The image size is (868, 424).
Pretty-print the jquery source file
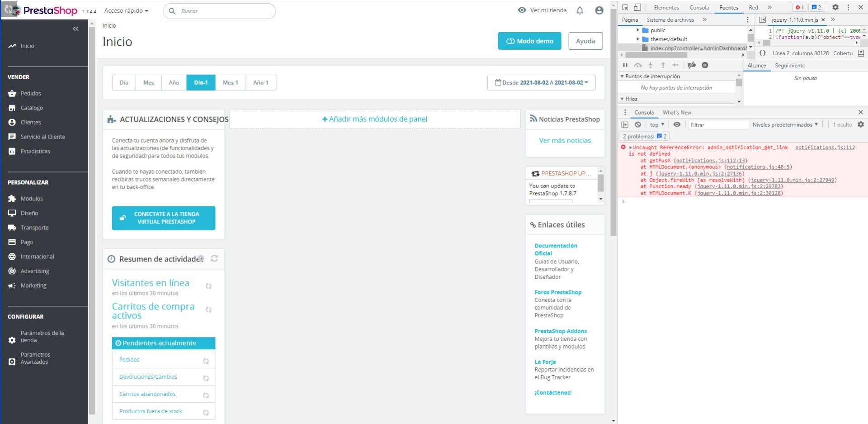(763, 53)
